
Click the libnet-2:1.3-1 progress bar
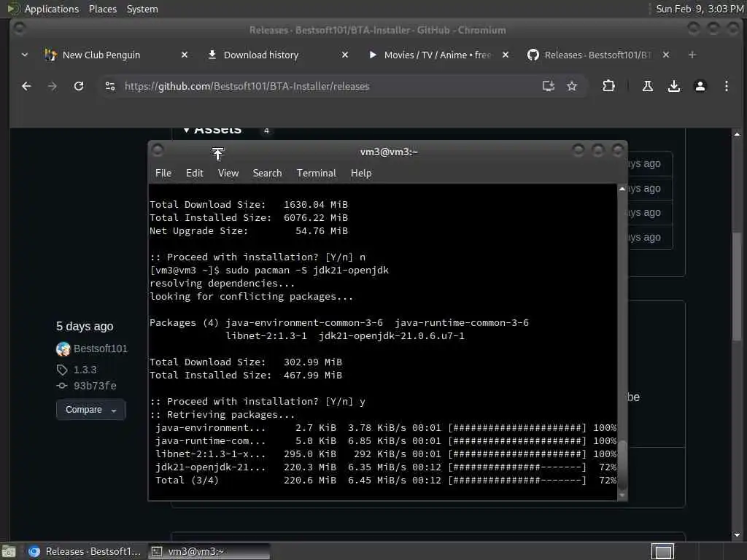coord(517,454)
